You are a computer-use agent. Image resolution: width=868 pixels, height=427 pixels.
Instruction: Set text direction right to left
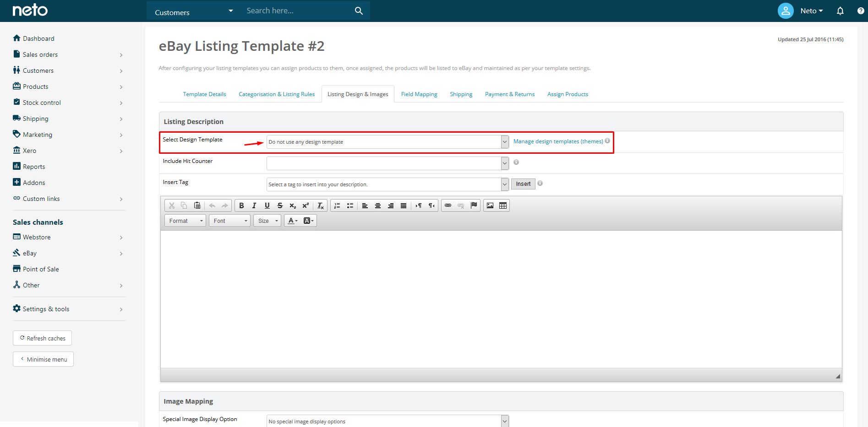(431, 205)
